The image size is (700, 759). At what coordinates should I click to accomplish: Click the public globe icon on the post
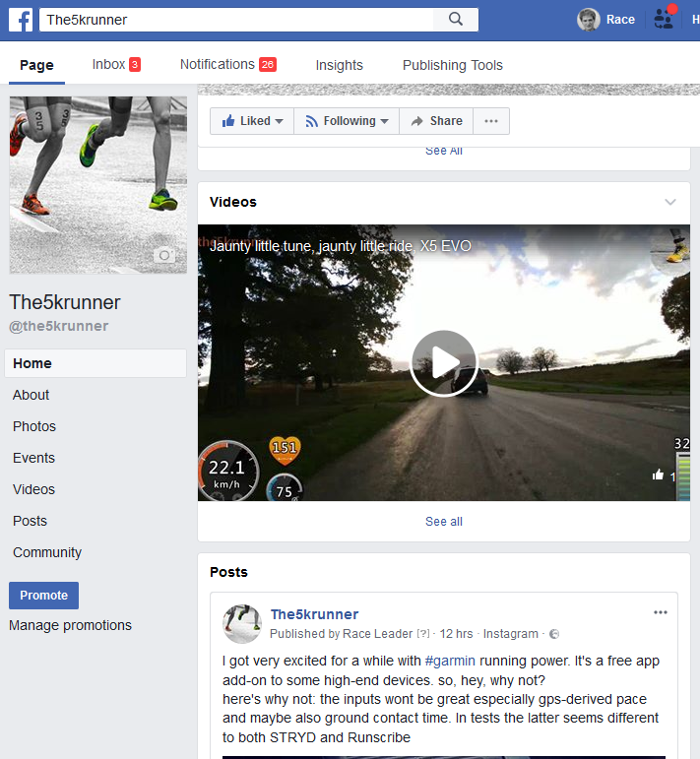554,634
